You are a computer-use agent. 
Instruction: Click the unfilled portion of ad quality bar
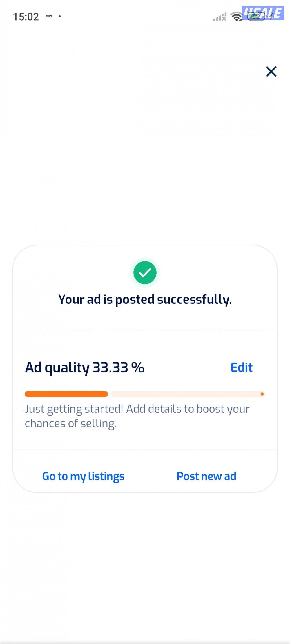[x=186, y=394]
